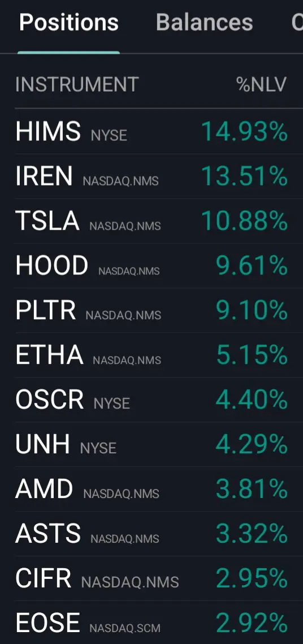Click the 14.93% value for HIMS
The width and height of the screenshot is (303, 644).
[x=244, y=132]
